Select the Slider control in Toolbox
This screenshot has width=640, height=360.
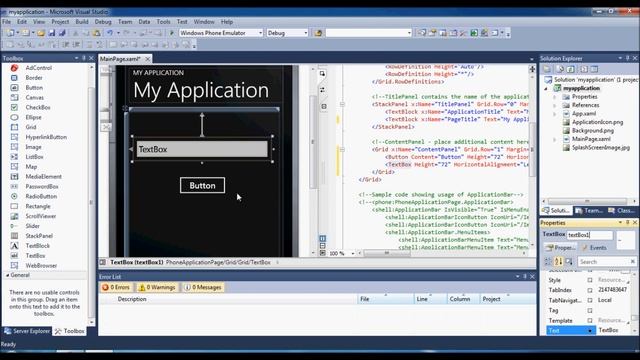click(32, 226)
